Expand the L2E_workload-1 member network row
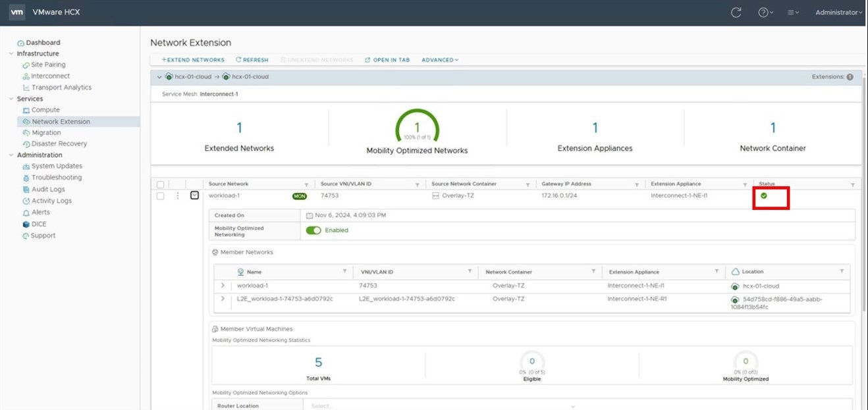The height and width of the screenshot is (410, 868). [x=223, y=299]
